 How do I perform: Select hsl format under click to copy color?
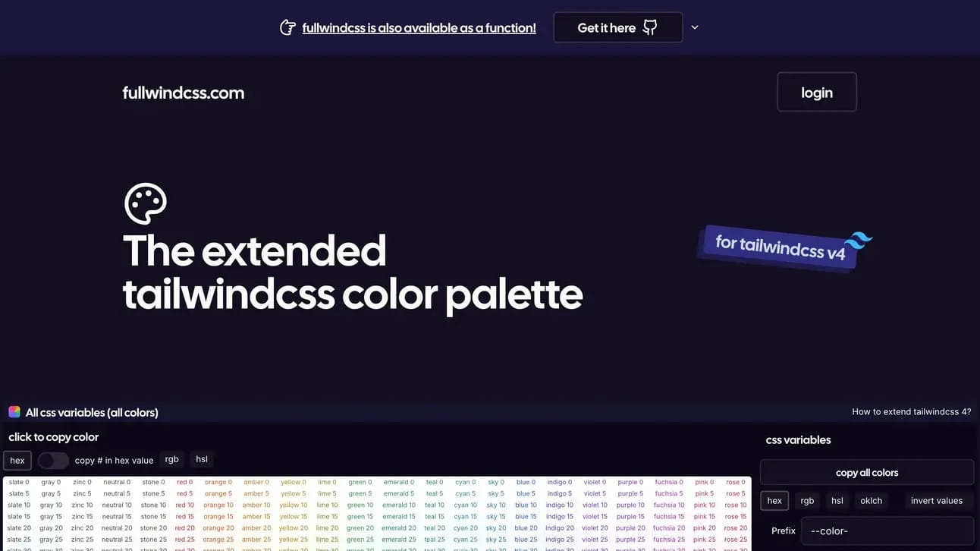coord(202,459)
